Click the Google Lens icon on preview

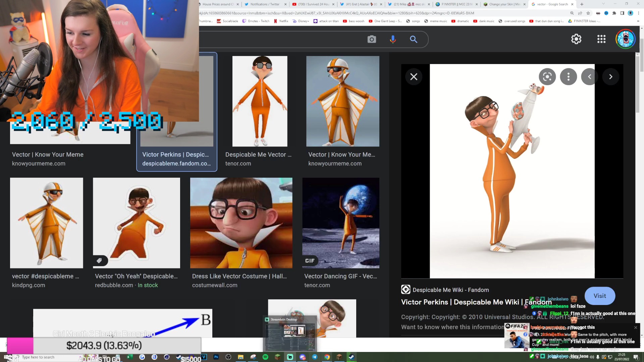(547, 77)
